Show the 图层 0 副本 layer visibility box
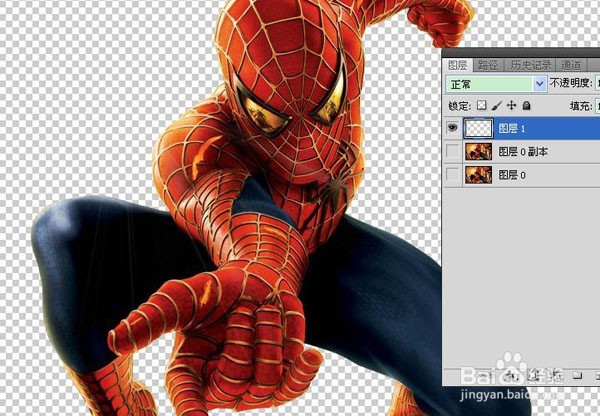Viewport: 600px width, 416px height. click(453, 152)
